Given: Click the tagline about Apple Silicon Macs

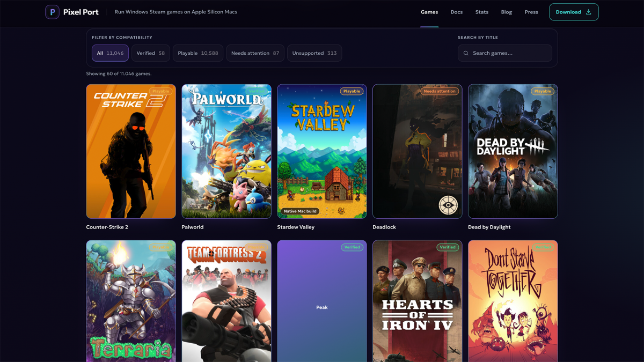Looking at the screenshot, I should (x=176, y=12).
